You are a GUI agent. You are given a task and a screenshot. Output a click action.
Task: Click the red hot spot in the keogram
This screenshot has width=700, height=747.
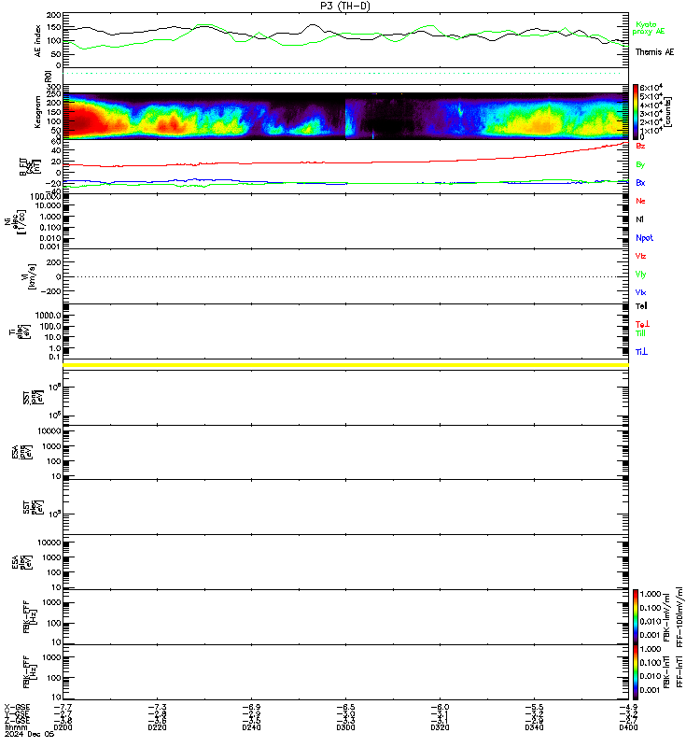coord(81,121)
